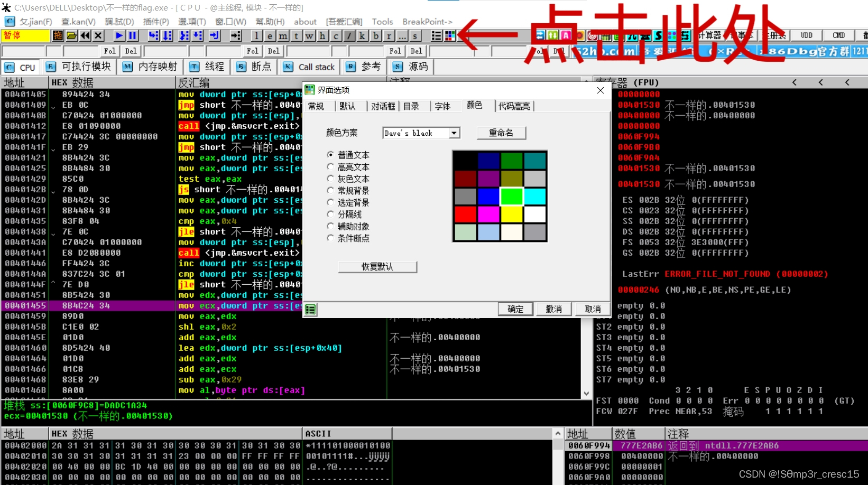Open Executable modules with 'e' button
The width and height of the screenshot is (868, 485).
[x=270, y=35]
